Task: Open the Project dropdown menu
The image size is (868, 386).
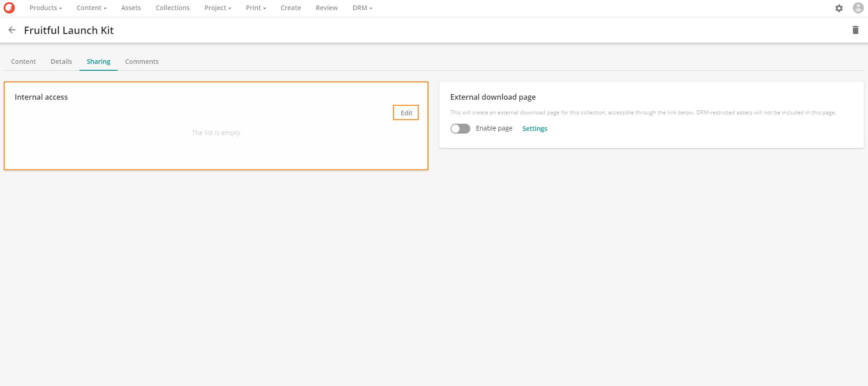Action: click(217, 8)
